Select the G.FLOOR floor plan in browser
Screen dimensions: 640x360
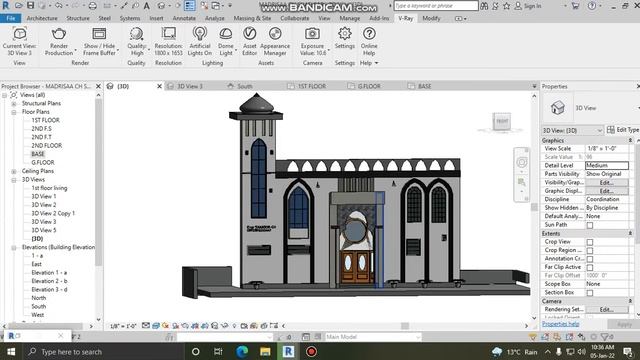[x=43, y=162]
